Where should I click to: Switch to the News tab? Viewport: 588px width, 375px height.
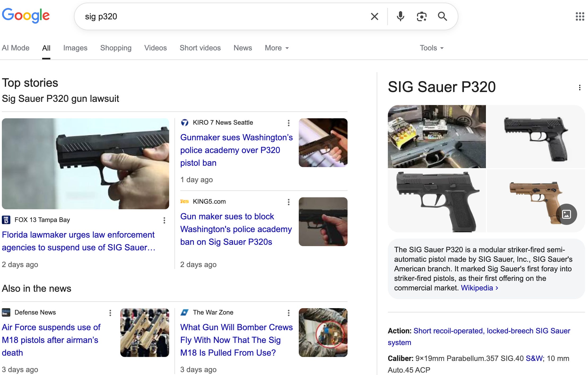[243, 48]
